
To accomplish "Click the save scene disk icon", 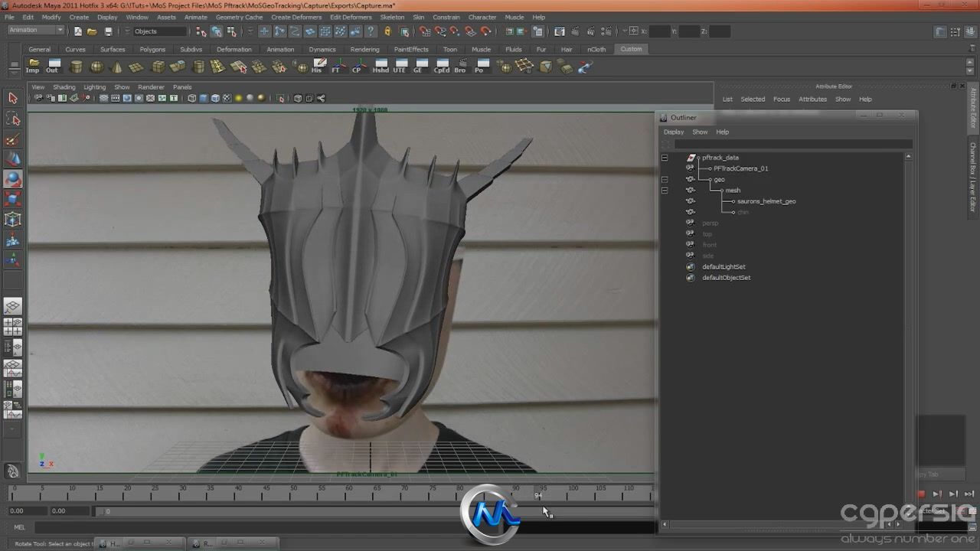I will click(108, 31).
